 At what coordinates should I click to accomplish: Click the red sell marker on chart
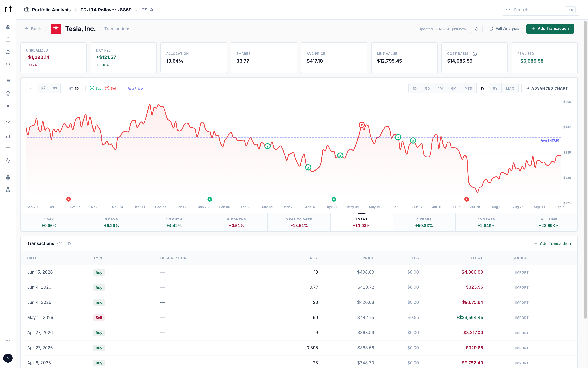[362, 125]
